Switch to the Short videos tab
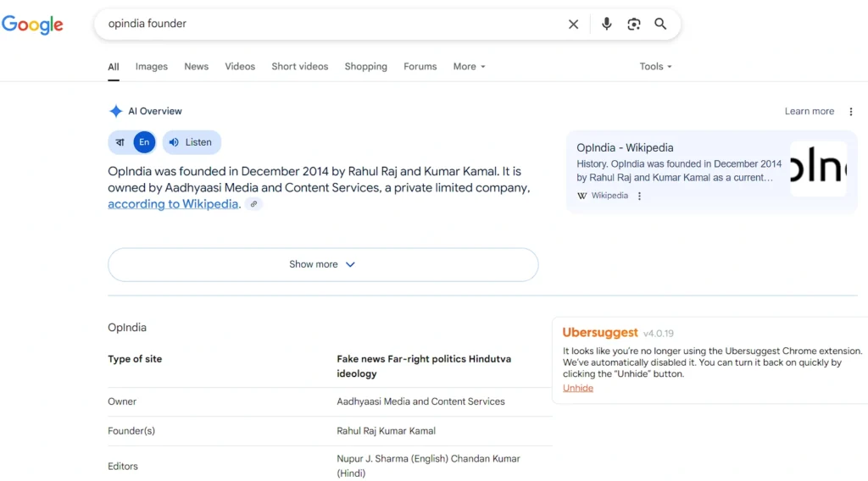 coord(299,66)
